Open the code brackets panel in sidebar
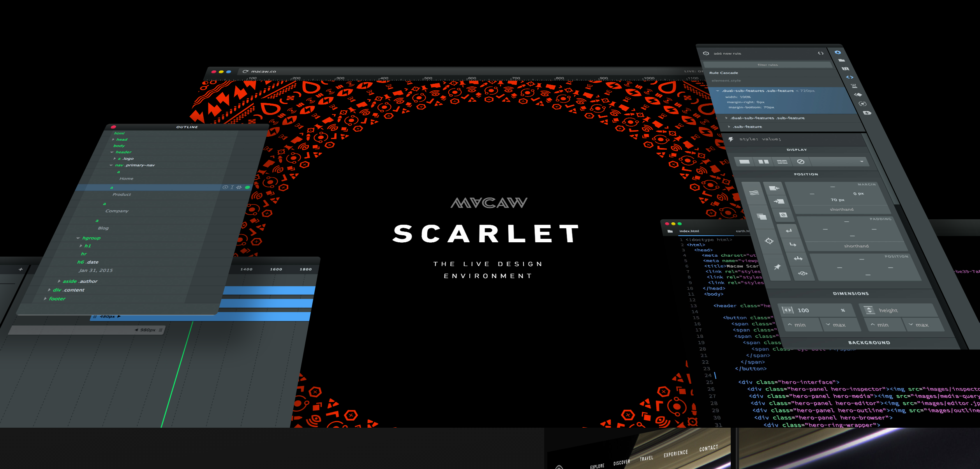Viewport: 980px width, 469px height. coord(850,77)
